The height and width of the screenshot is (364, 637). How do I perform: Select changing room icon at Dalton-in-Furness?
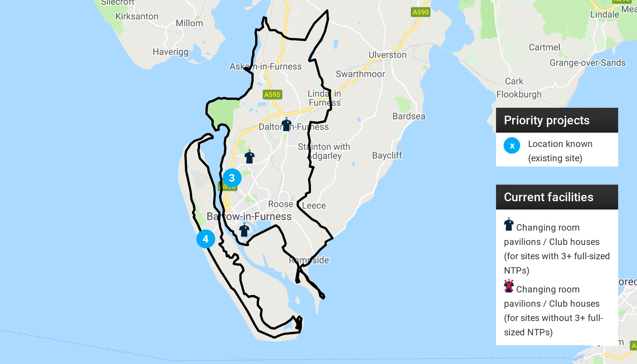(x=286, y=124)
